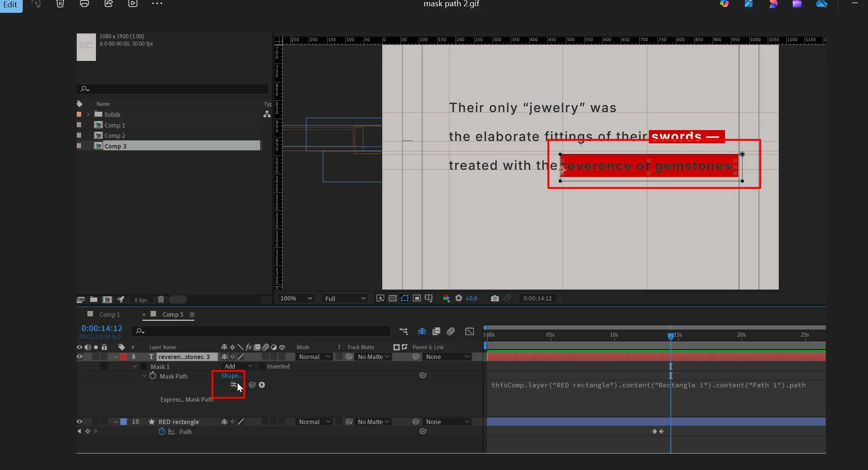The width and height of the screenshot is (868, 470).
Task: Click the take snapshot camera icon
Action: pyautogui.click(x=495, y=298)
